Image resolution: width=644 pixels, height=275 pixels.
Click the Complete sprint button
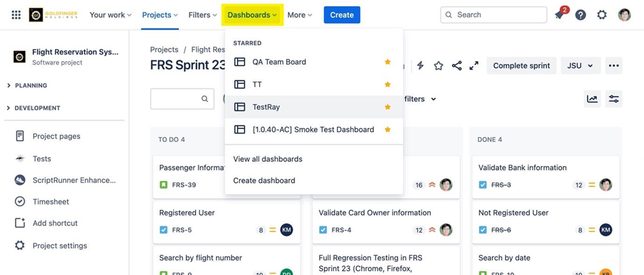(521, 66)
